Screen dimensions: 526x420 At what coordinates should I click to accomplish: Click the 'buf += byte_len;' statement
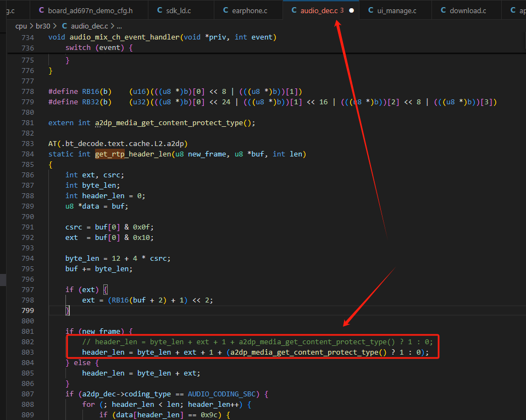tap(99, 269)
